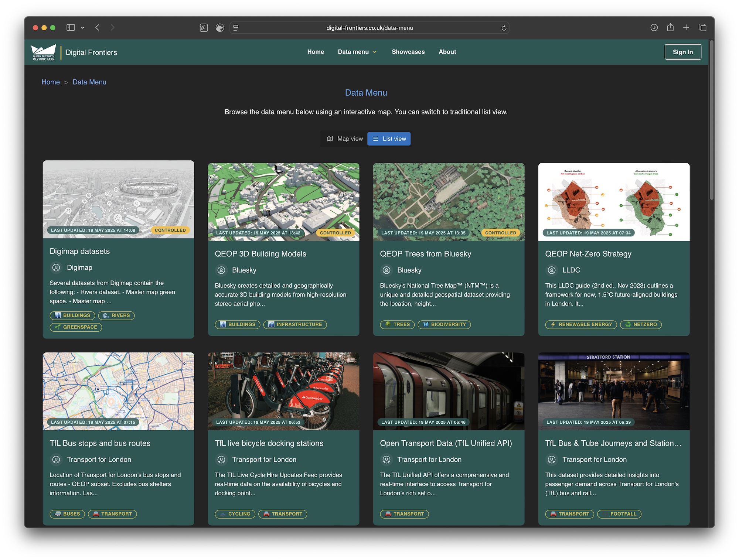Select the TREES tag
The width and height of the screenshot is (739, 560).
coord(397,325)
